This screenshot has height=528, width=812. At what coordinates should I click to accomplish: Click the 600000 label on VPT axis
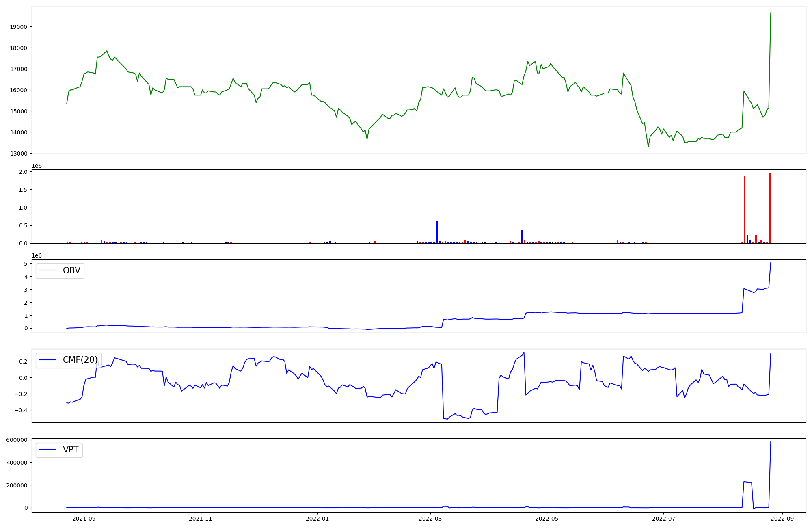point(17,440)
